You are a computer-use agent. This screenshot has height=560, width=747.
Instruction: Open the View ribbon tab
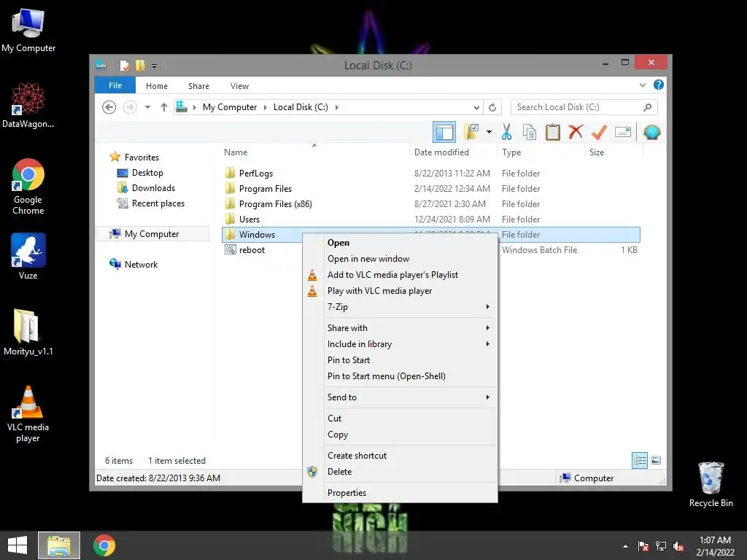239,86
